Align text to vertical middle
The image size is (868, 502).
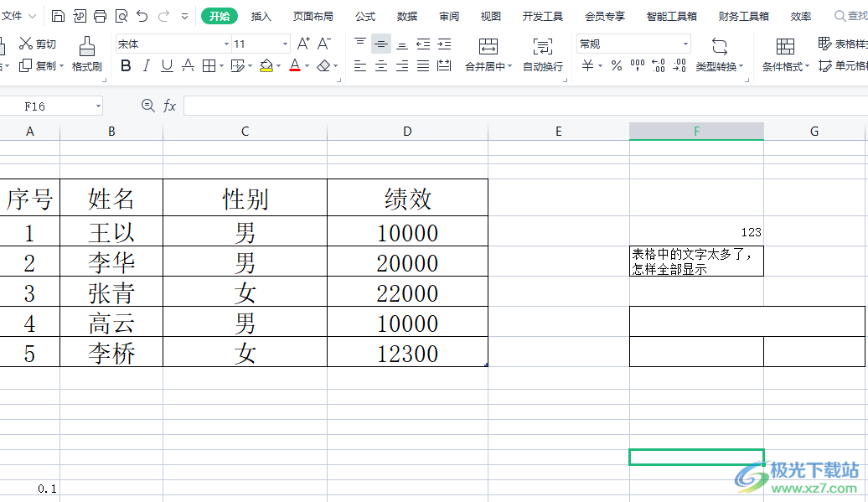coord(381,44)
